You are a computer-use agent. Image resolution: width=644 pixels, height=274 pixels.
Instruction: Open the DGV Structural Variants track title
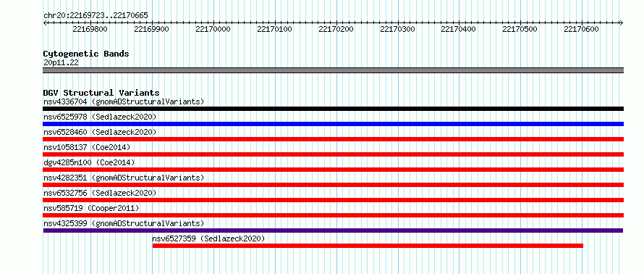[x=101, y=93]
